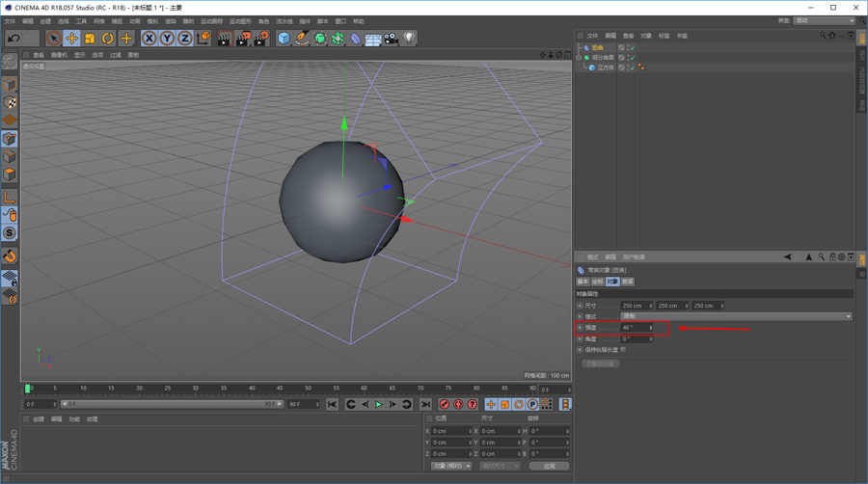Switch to the 坐标 tab

tap(597, 282)
